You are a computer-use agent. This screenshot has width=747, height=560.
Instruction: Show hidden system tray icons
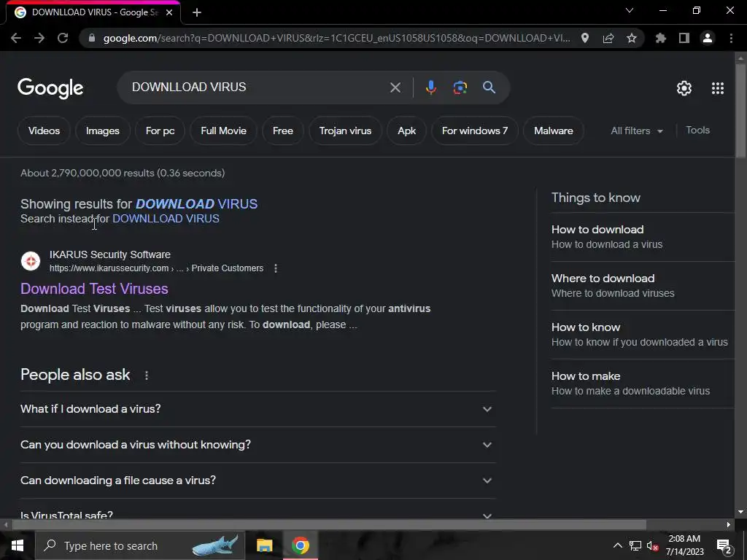[617, 545]
